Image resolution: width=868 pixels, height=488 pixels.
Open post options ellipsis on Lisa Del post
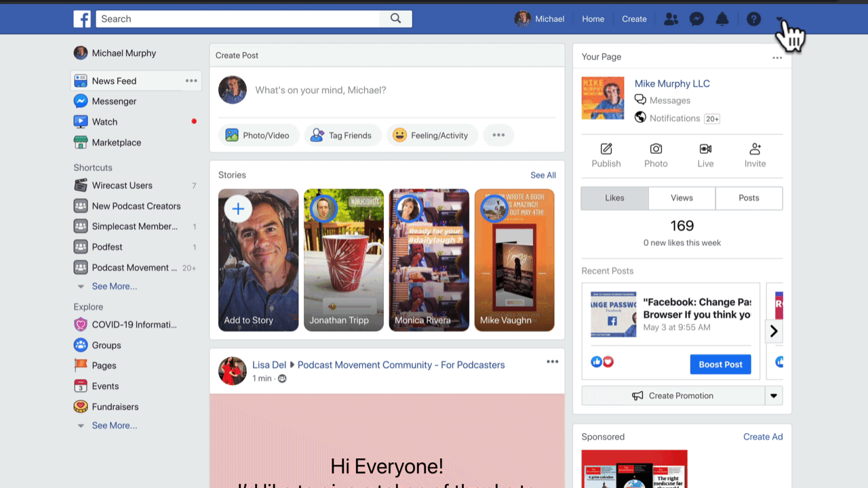(553, 362)
